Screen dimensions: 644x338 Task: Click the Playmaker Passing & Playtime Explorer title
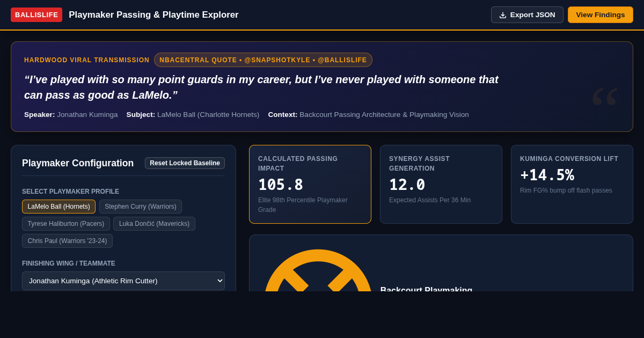point(153,15)
